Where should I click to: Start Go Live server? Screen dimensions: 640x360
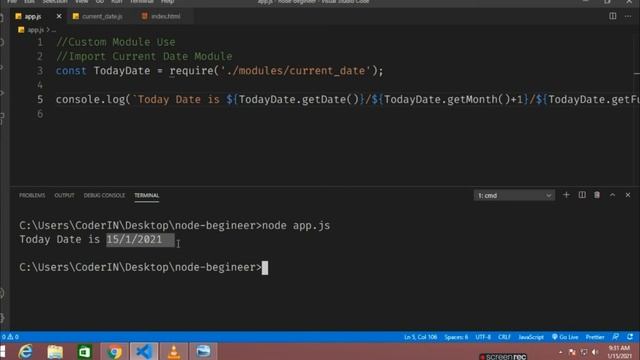pos(565,337)
